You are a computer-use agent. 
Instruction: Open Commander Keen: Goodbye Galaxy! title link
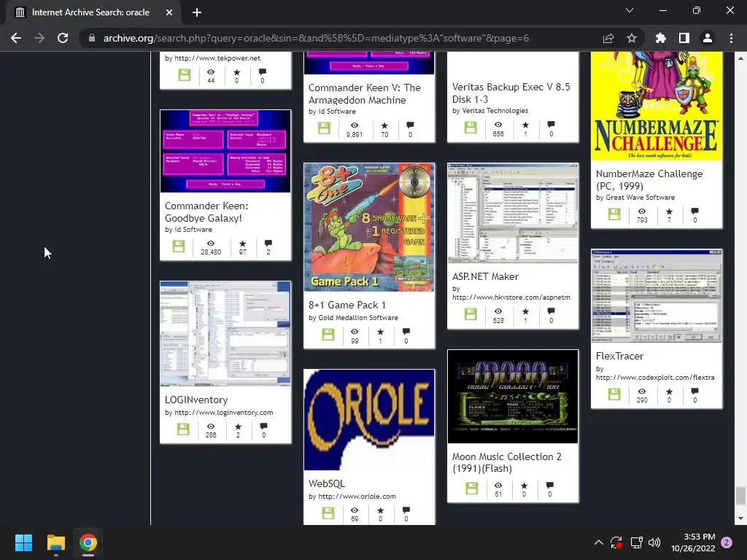pyautogui.click(x=206, y=212)
